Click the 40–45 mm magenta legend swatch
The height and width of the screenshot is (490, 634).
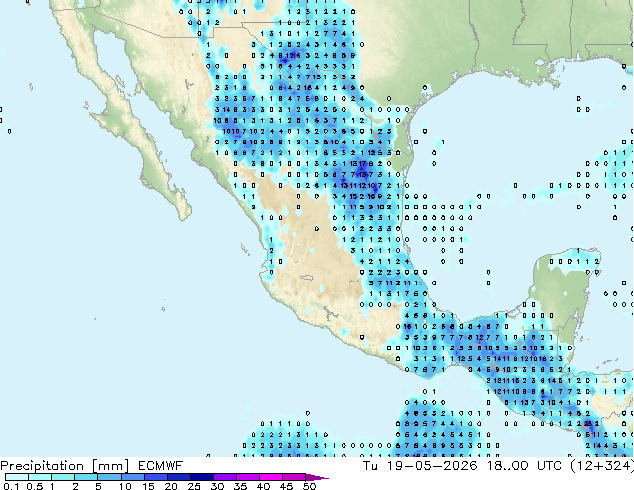point(270,477)
